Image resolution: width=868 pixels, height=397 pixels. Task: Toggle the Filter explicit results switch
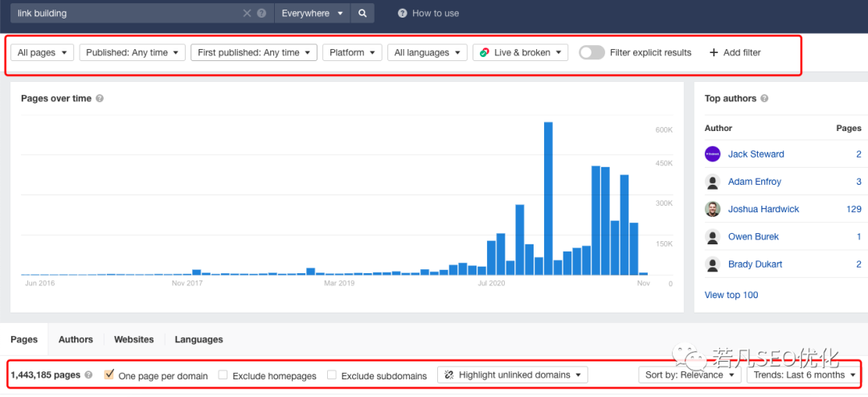coord(592,53)
